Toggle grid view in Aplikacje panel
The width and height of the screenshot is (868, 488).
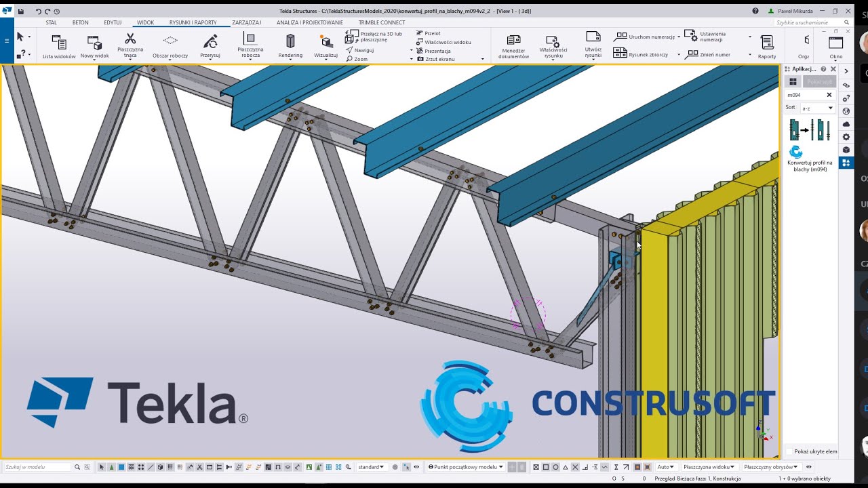click(793, 82)
